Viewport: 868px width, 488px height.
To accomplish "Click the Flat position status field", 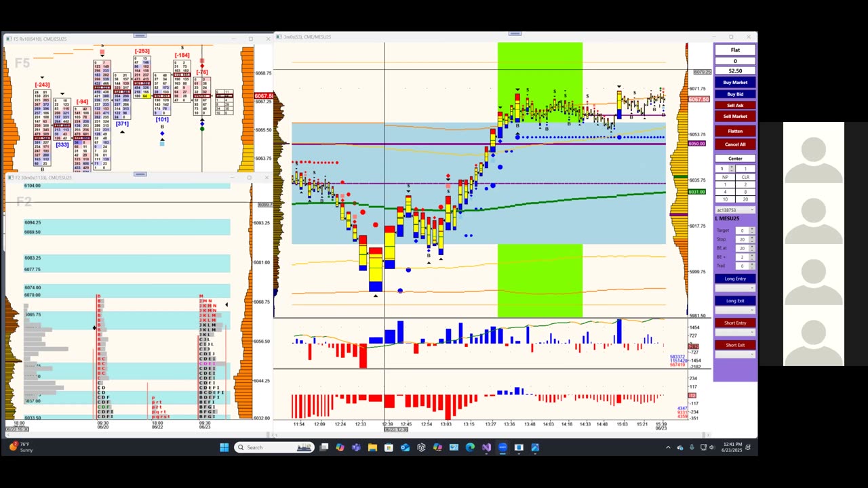I will [x=735, y=50].
